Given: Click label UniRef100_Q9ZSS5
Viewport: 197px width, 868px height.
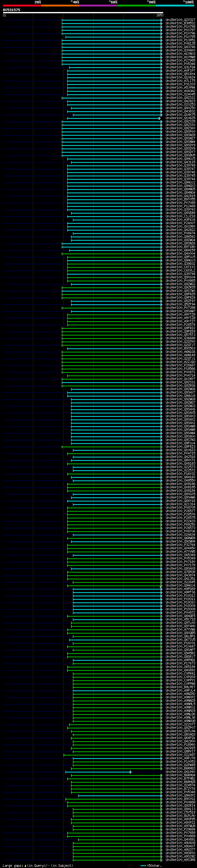Looking at the screenshot, I should [x=180, y=122].
